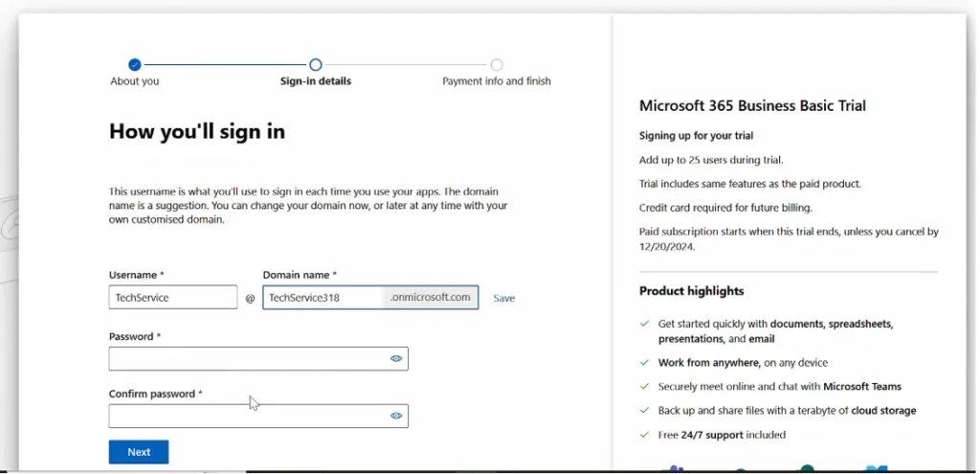Click checkmark beside Get started quickly

(x=644, y=324)
